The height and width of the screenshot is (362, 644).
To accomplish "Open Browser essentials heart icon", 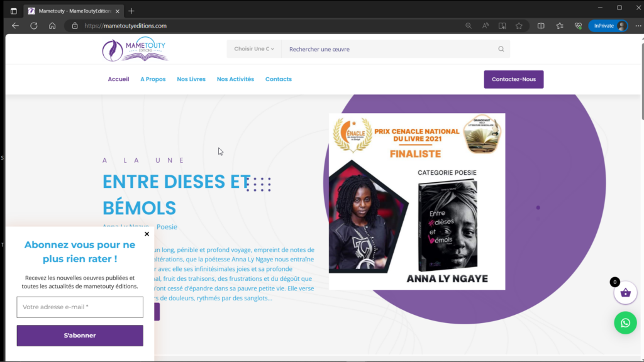I will pos(579,25).
